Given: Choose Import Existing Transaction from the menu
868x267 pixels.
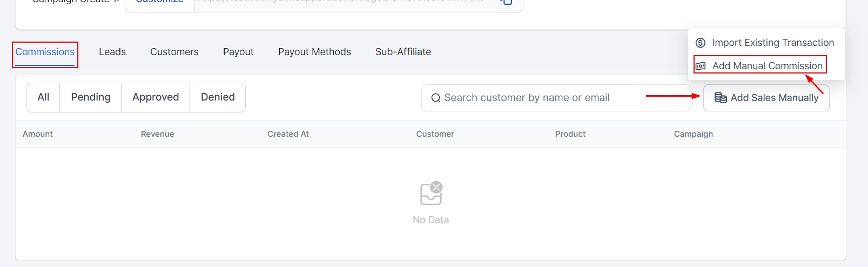Looking at the screenshot, I should (772, 43).
